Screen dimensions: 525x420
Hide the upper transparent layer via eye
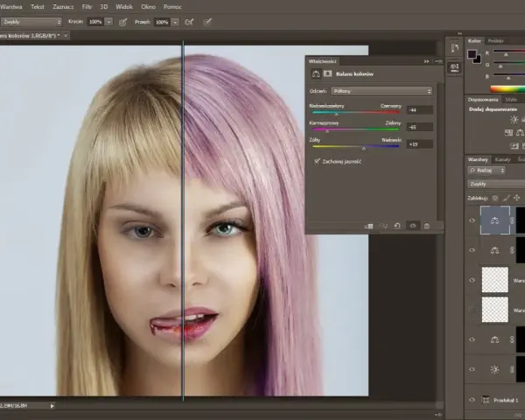472,280
